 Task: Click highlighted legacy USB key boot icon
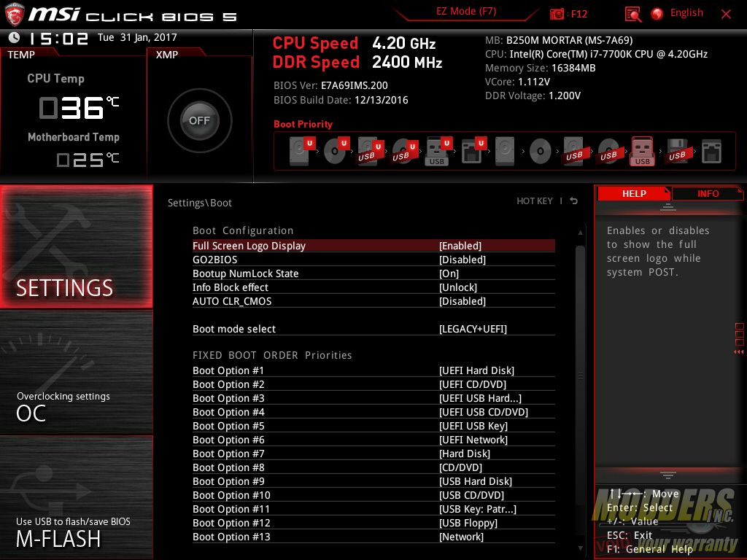(x=642, y=151)
